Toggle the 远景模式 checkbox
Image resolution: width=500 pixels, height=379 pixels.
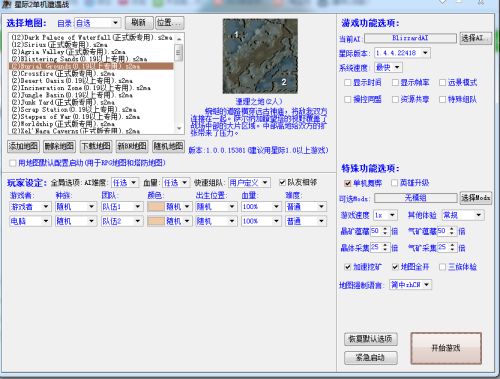[442, 82]
